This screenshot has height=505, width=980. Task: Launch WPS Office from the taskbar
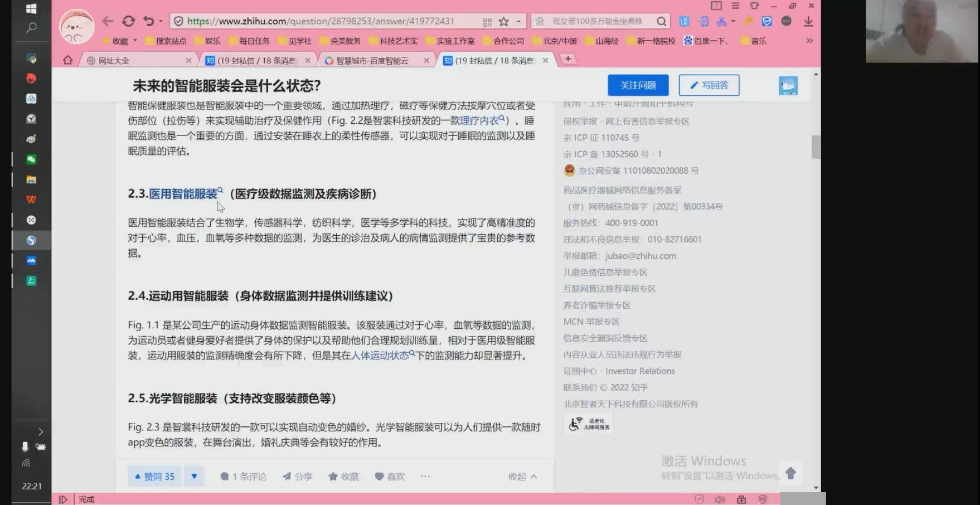click(x=31, y=200)
